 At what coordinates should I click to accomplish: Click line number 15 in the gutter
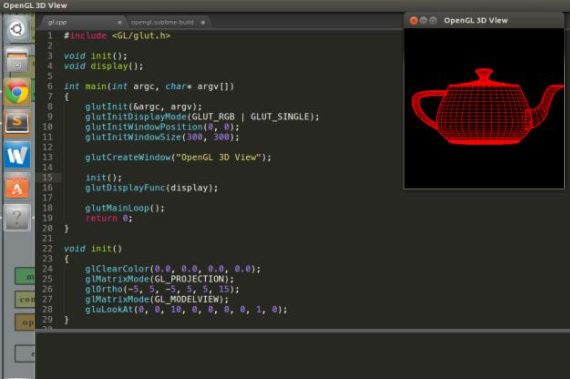click(x=48, y=178)
